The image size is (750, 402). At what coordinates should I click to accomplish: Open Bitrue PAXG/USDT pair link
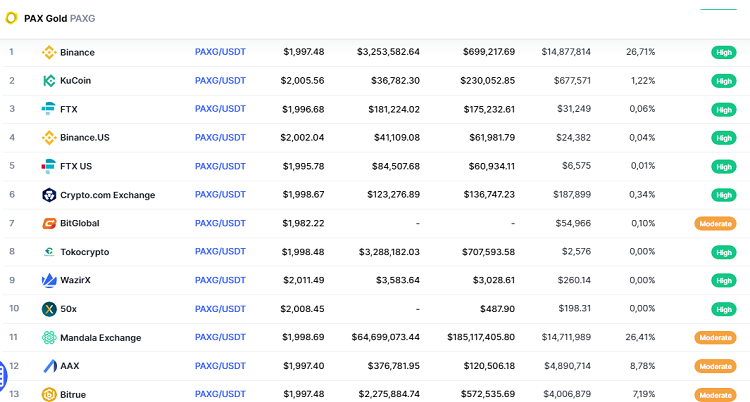coord(220,394)
